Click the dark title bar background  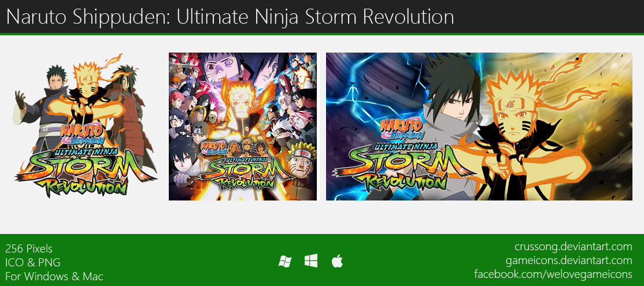546,16
